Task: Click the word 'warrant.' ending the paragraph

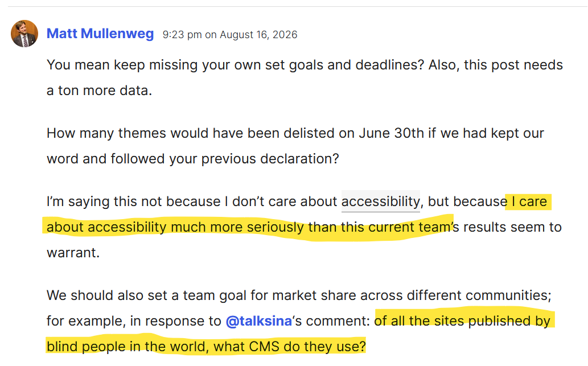Action: click(x=73, y=253)
